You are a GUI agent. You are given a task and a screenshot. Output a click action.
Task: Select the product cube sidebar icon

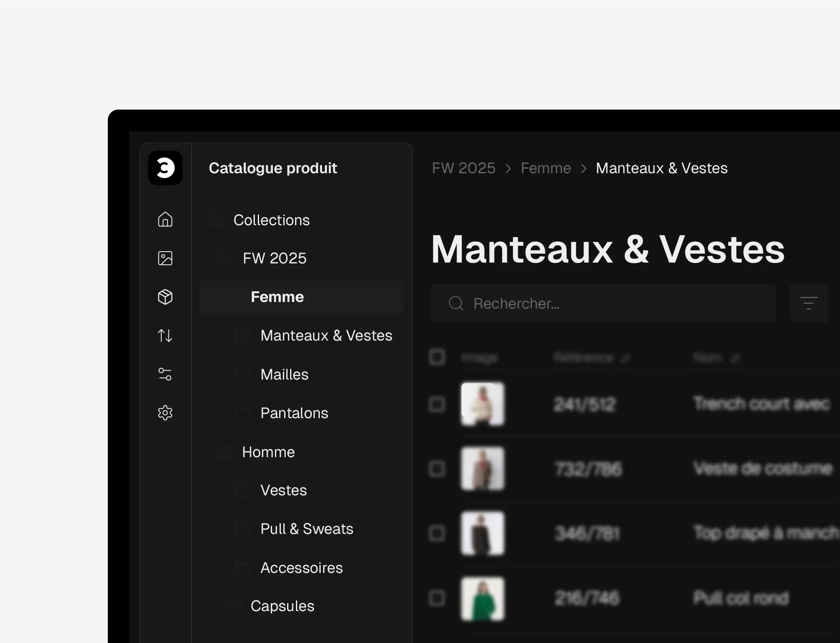165,297
